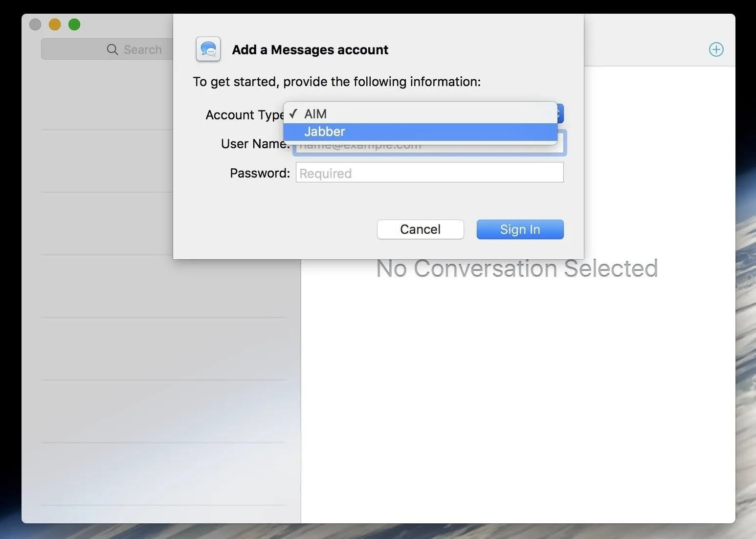
Task: Click the 'No Conversation Selected' text
Action: (517, 269)
